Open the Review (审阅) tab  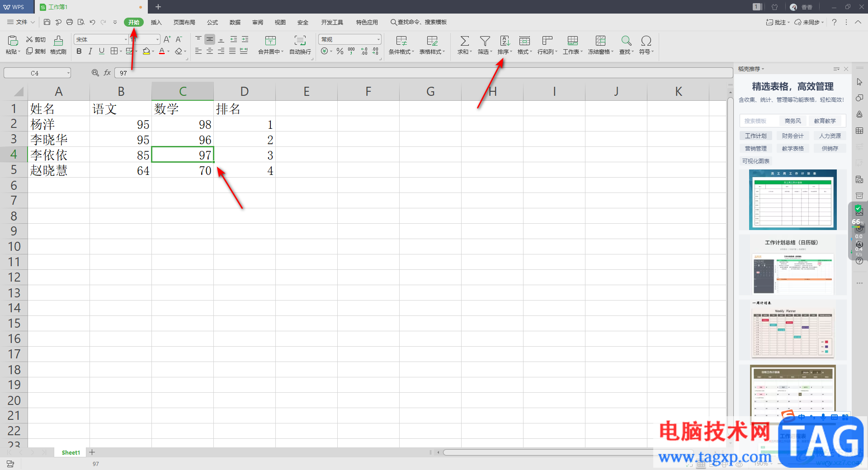[x=258, y=22]
